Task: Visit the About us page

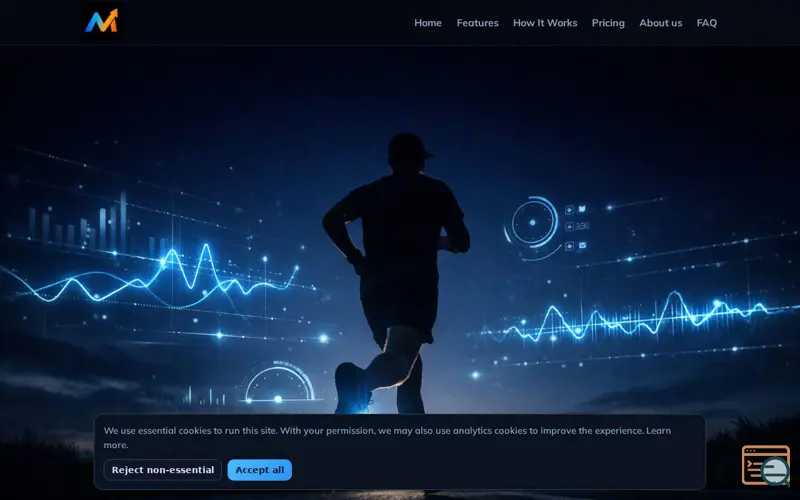Action: (660, 23)
